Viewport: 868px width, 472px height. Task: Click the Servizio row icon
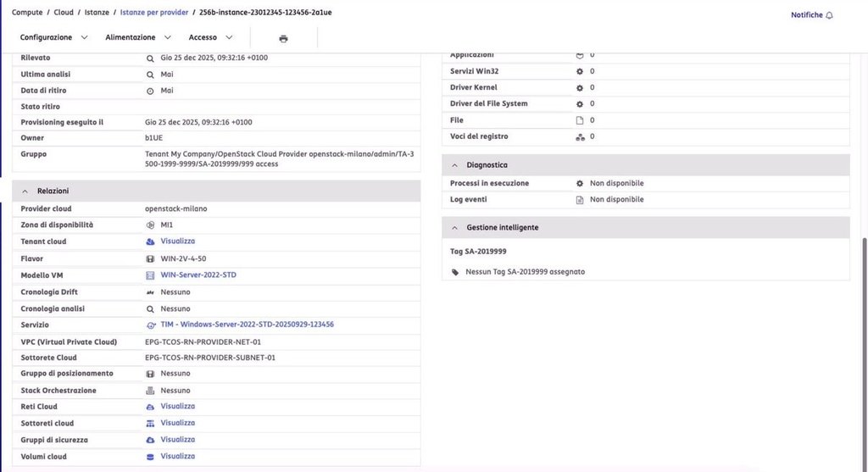(150, 325)
